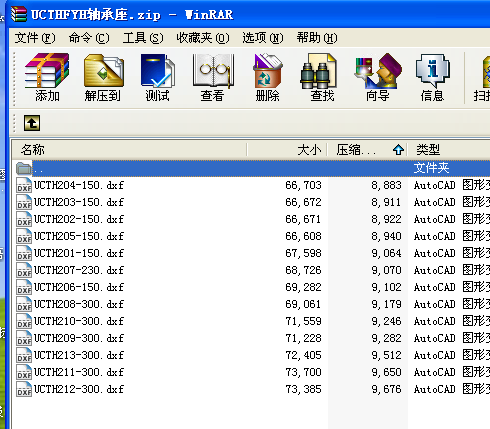
Task: Open the View (查看) tool
Action: point(213,77)
